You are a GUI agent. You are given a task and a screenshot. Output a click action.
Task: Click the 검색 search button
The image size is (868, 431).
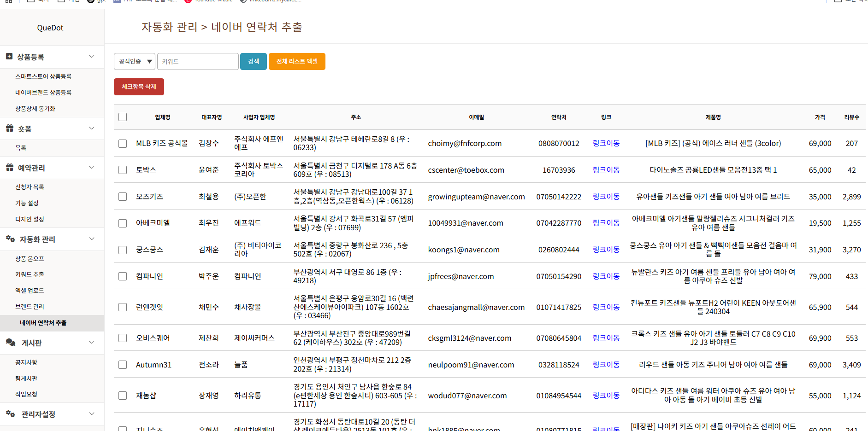[x=254, y=61]
